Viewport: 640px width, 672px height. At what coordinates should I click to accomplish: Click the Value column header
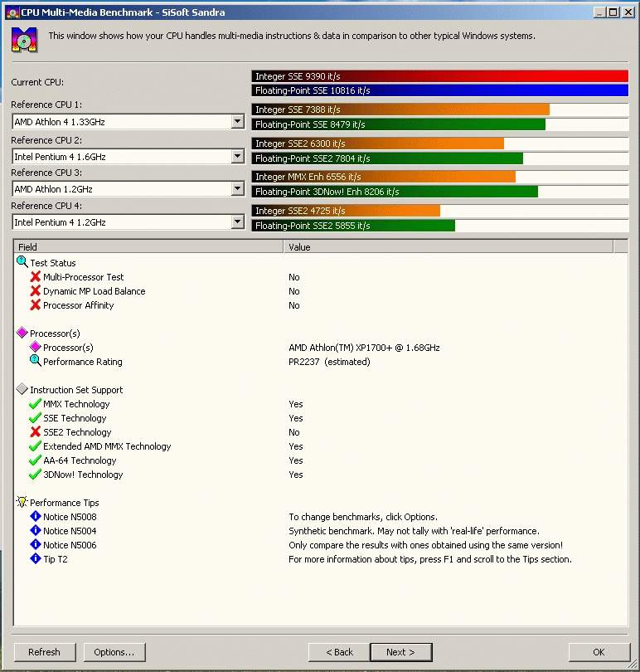448,247
